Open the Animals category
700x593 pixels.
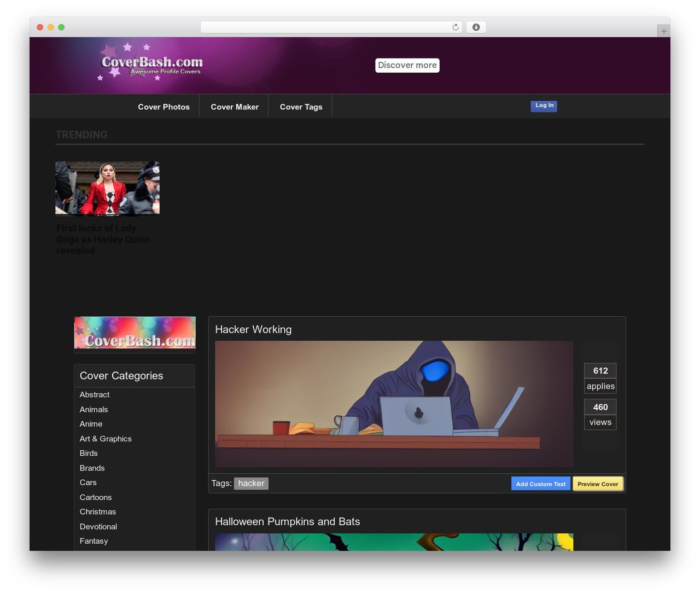point(94,409)
